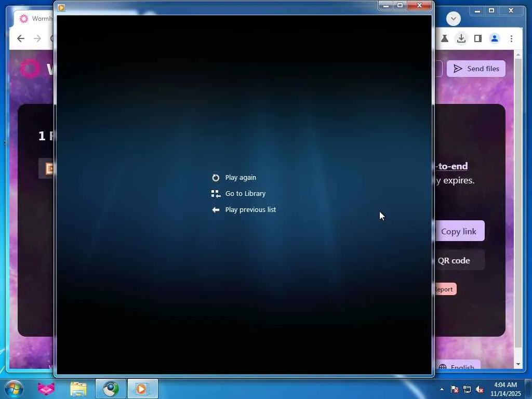Click the browser page vertical scrollbar
Viewport: 532px width, 399px height.
point(518,204)
